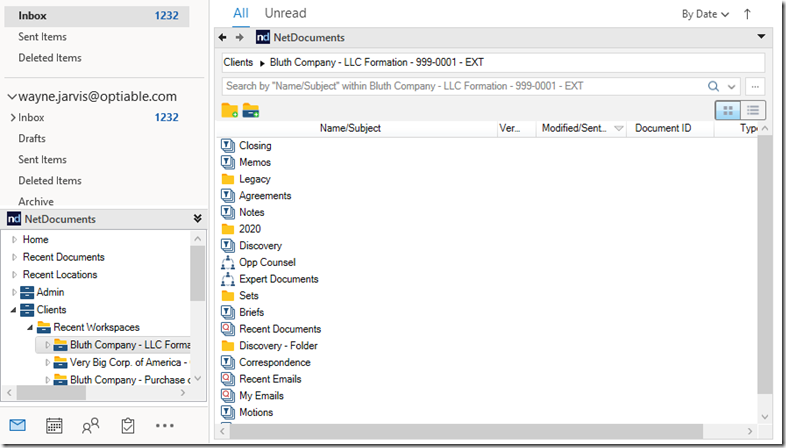Select the My Emails item text
This screenshot has width=786, height=448.
(x=261, y=395)
